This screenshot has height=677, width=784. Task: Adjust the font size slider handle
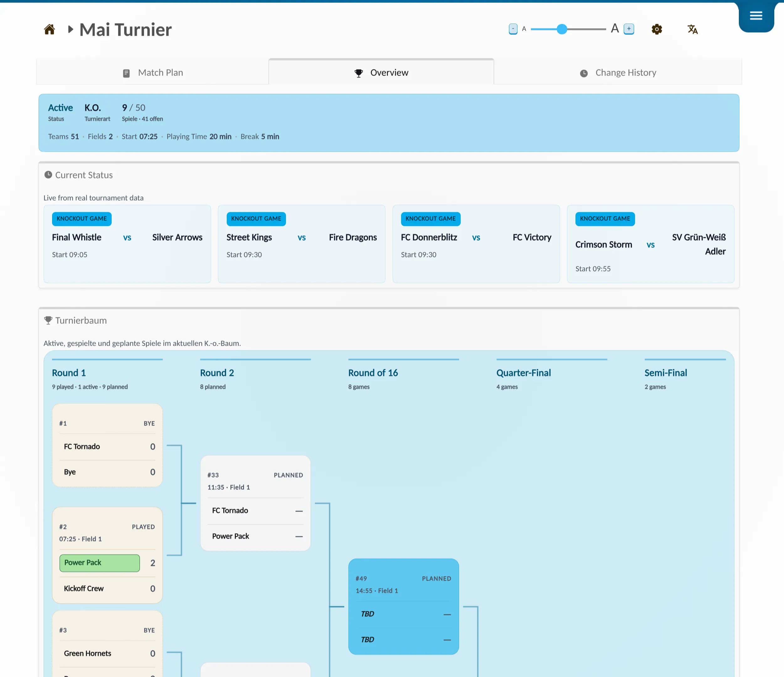[562, 29]
